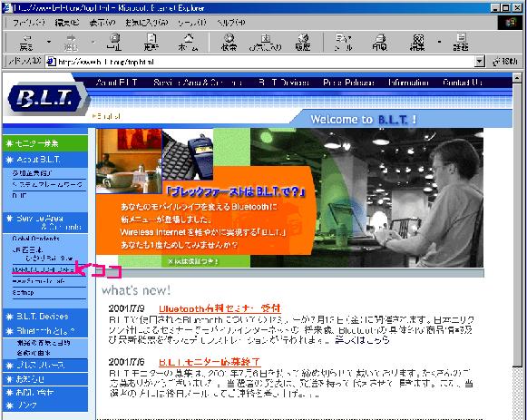Expand the Edit button dropdown arrow
The image size is (527, 420).
439,42
